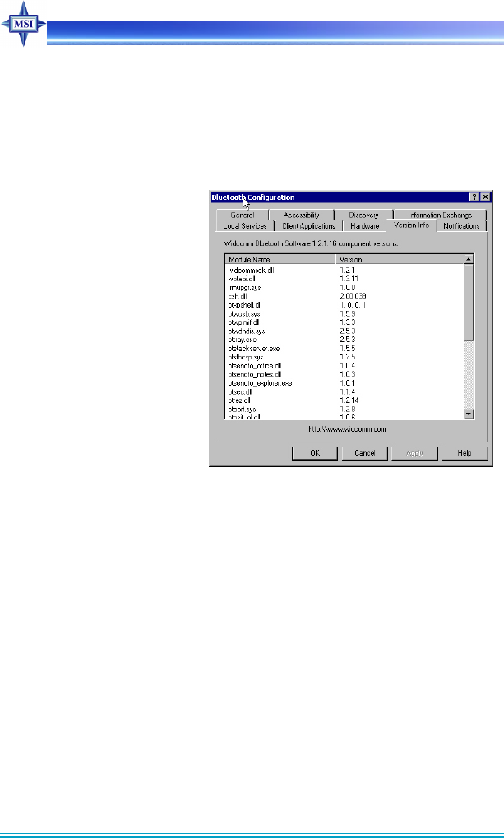This screenshot has height=838, width=504.
Task: Select the Information Exchange tab
Action: 441,215
